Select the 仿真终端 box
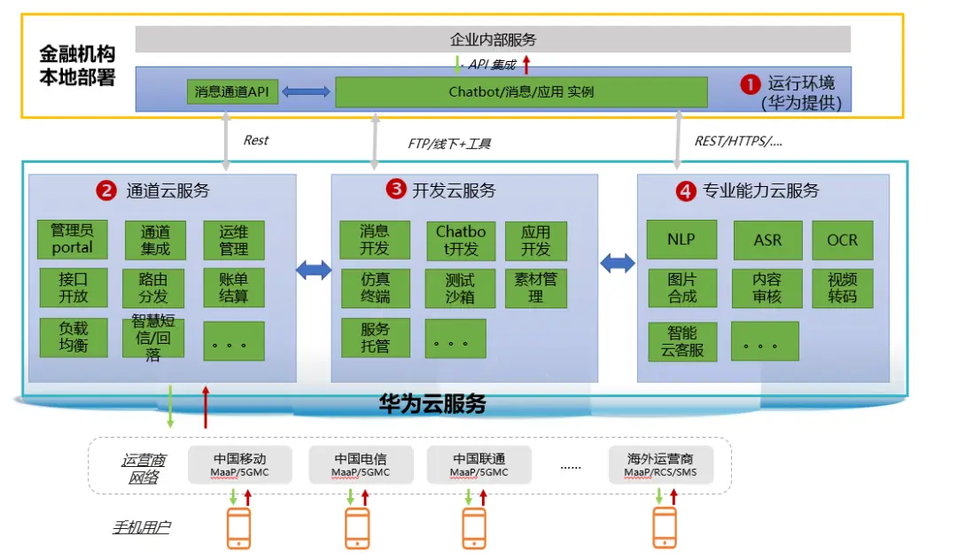This screenshot has height=560, width=957. (376, 288)
